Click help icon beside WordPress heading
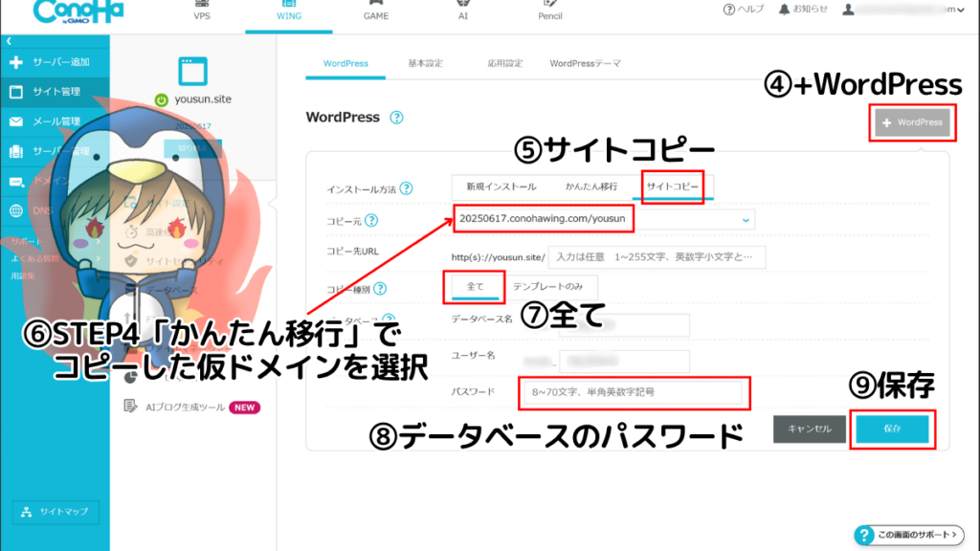Screen dimensions: 980x551 [x=396, y=118]
